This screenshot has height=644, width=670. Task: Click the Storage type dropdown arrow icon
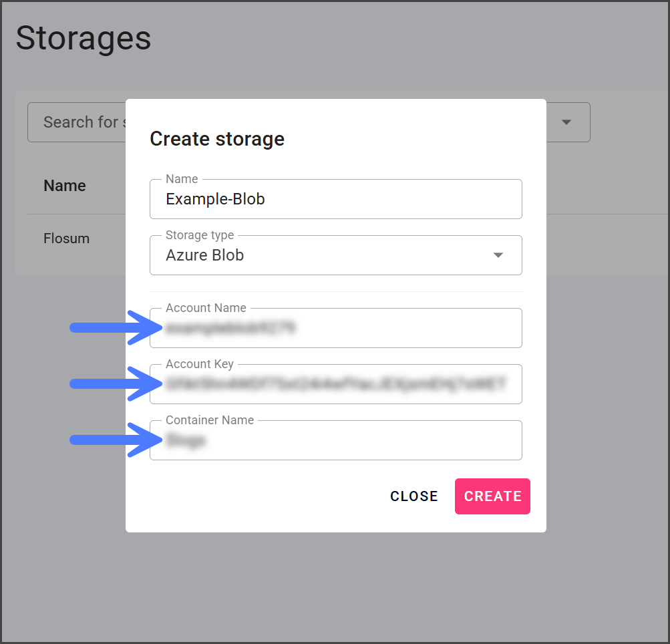point(498,255)
